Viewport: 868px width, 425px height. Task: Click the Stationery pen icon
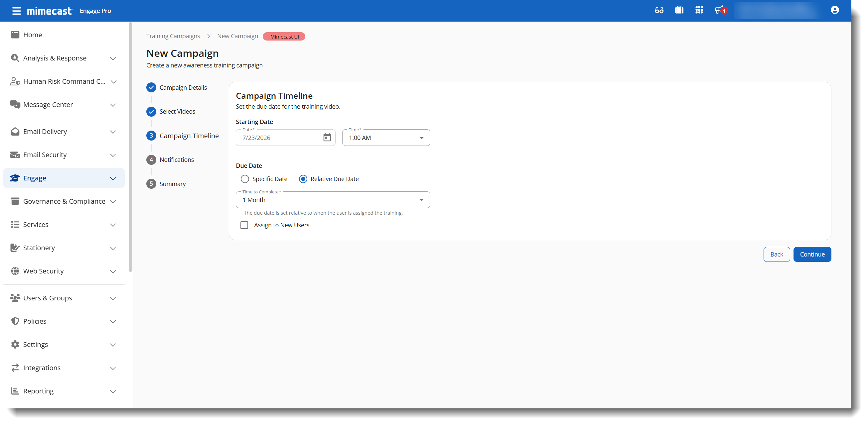coord(15,248)
